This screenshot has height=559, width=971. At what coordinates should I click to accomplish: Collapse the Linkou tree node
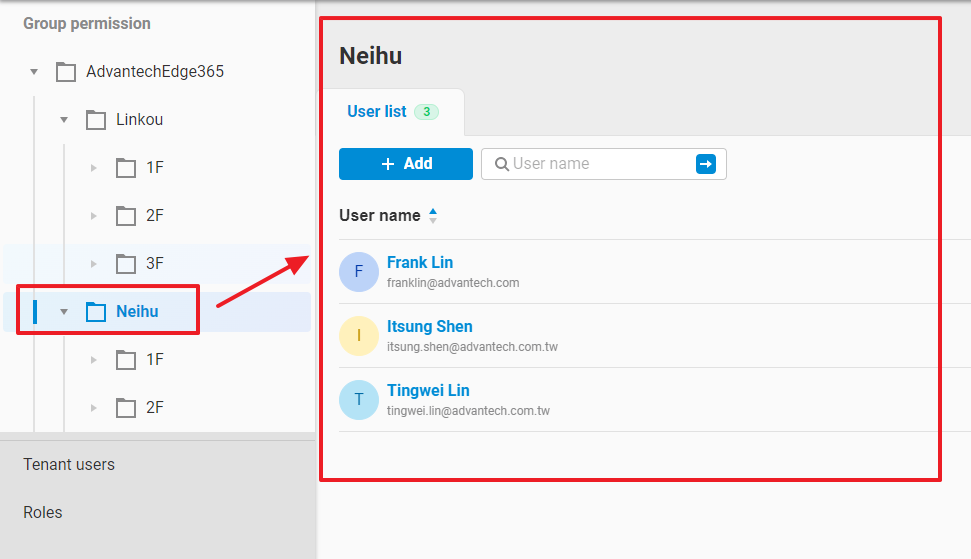[x=64, y=120]
